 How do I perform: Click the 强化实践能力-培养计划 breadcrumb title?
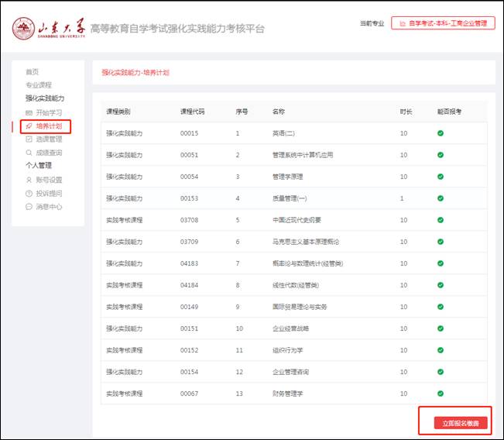(x=135, y=72)
